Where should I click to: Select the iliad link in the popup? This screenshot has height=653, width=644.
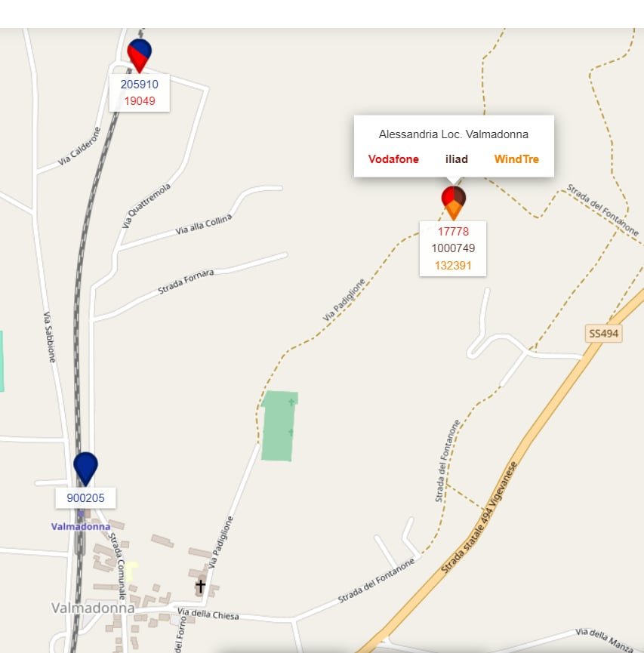point(457,159)
